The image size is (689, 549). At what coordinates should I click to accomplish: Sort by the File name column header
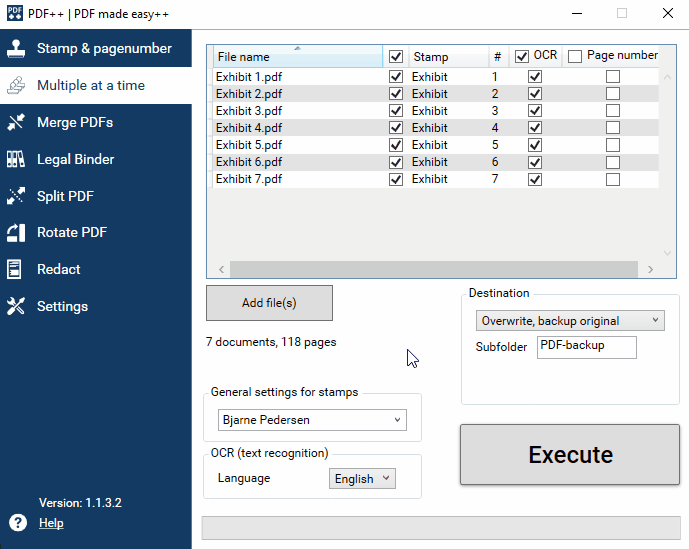point(298,57)
